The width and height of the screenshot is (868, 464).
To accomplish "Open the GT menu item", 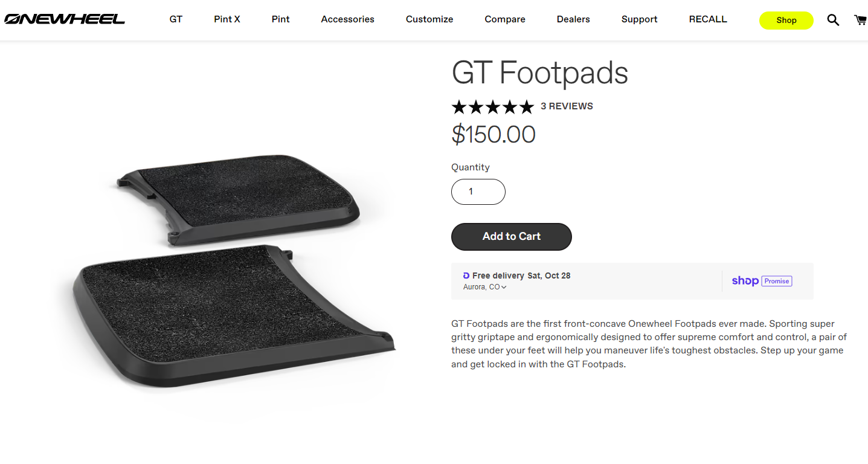I will [x=176, y=19].
